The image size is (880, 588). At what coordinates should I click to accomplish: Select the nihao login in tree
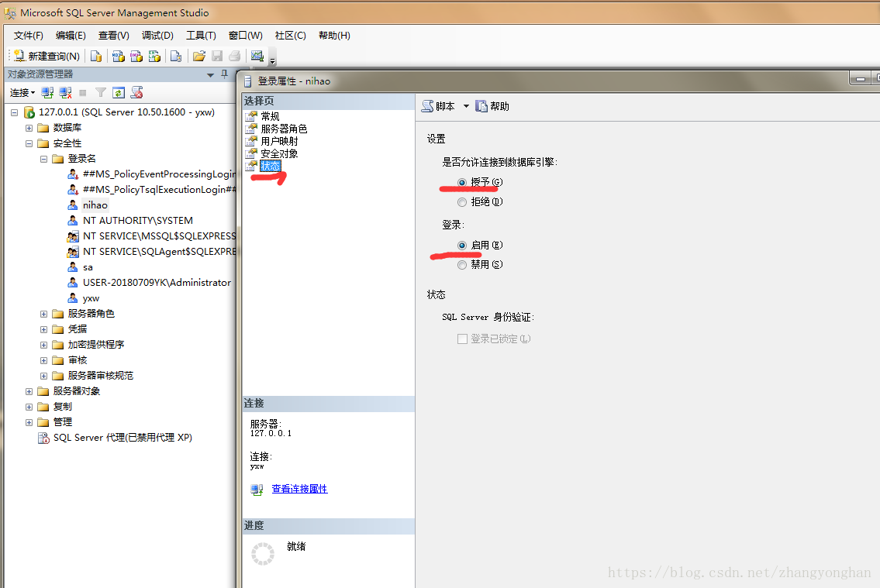(95, 205)
